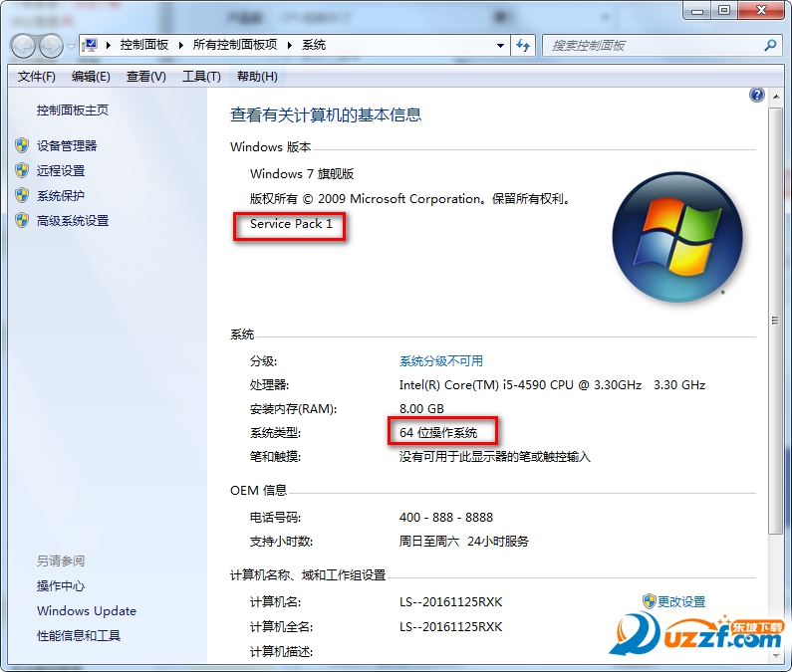Click shield icon next to 设备管理器

click(22, 146)
